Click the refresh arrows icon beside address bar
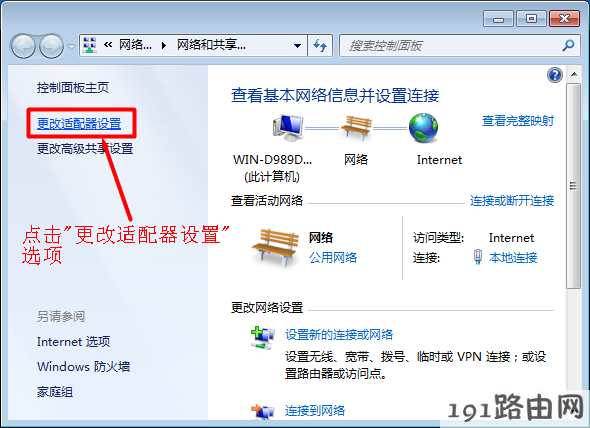 click(x=320, y=46)
